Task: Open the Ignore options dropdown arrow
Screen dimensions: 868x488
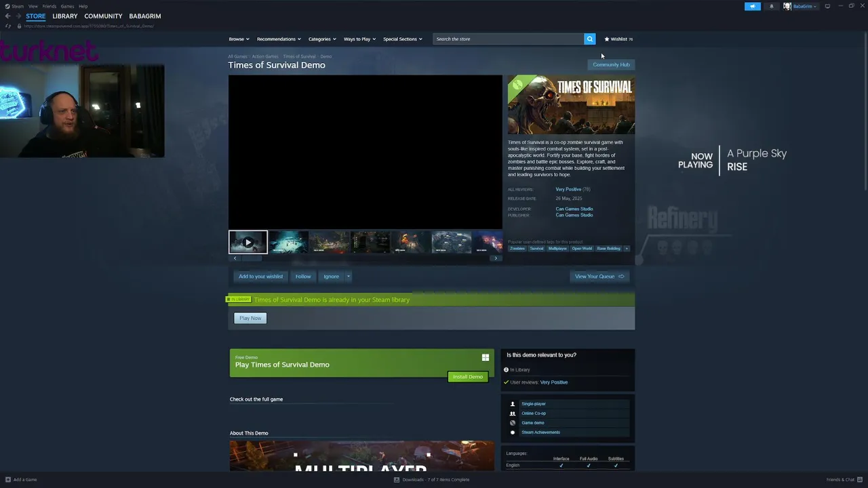Action: [349, 277]
